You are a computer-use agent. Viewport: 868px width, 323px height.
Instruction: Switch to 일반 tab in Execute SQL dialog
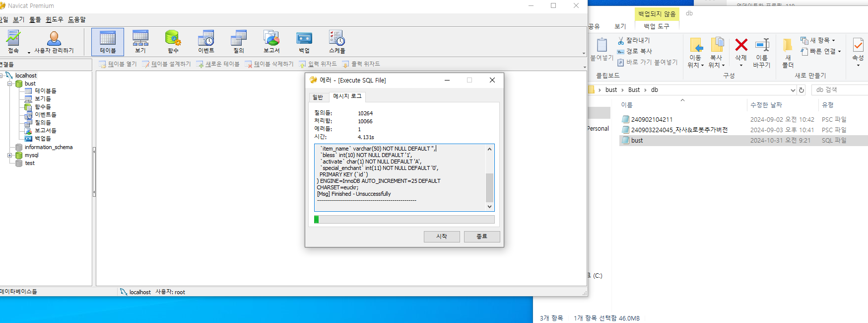(x=318, y=97)
